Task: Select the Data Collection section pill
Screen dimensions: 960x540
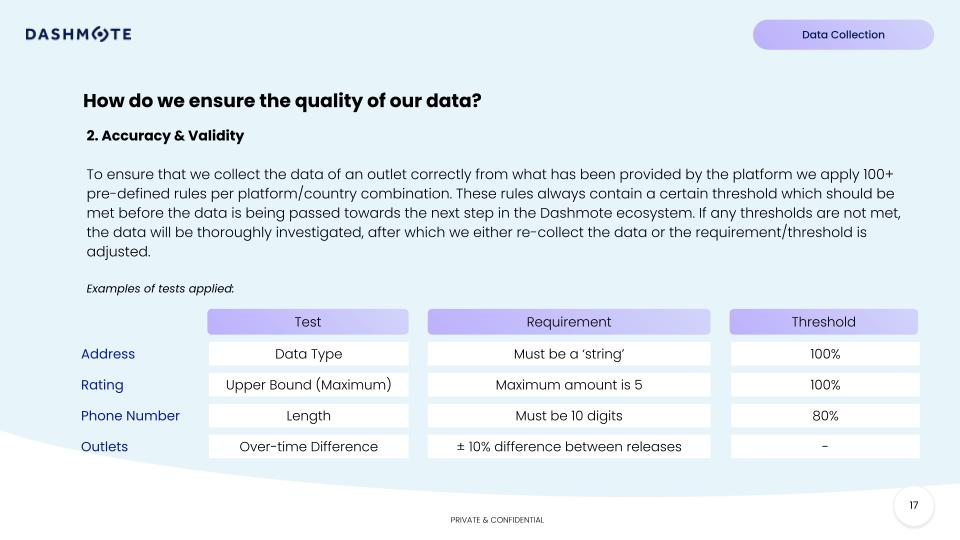Action: (x=843, y=35)
